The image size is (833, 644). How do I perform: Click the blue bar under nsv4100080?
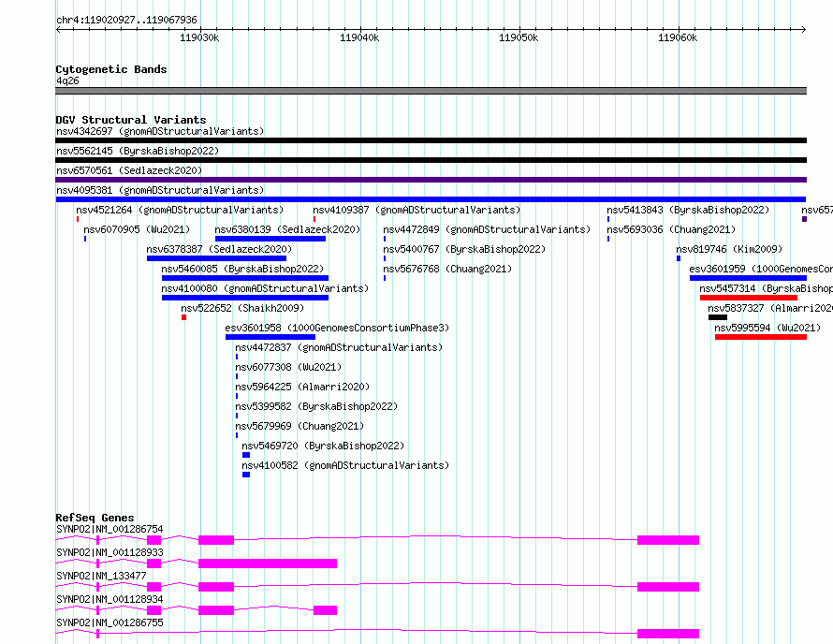pyautogui.click(x=245, y=298)
